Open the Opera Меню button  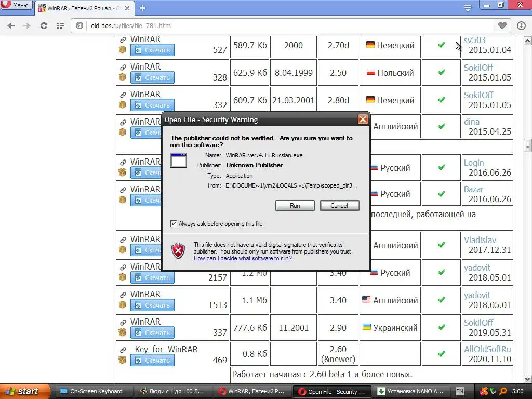16,5
